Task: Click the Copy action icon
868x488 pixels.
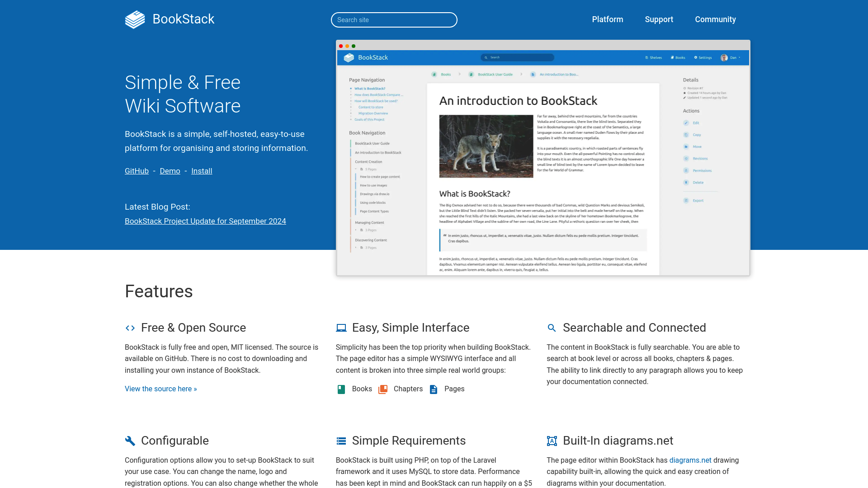Action: 686,135
